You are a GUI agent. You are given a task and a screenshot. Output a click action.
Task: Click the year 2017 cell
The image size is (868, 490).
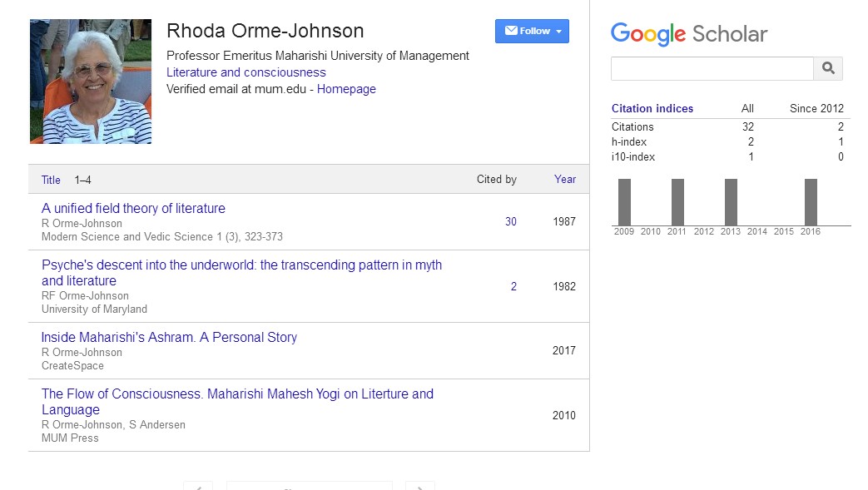[564, 350]
